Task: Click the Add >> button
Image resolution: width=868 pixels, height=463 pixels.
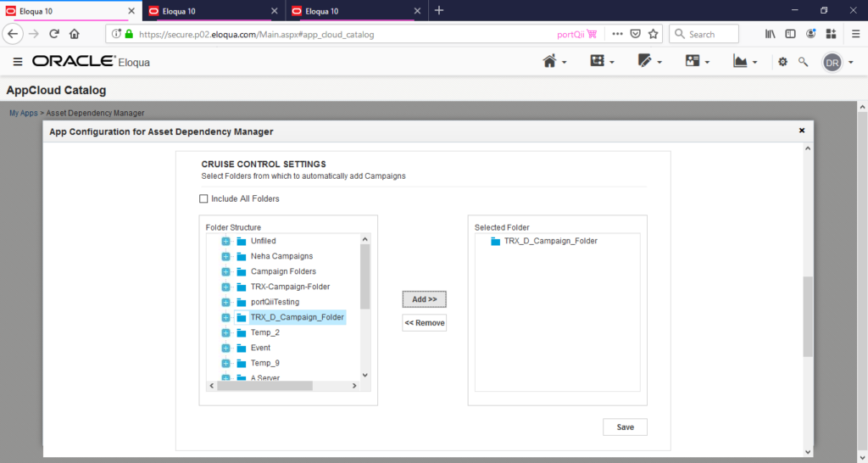Action: coord(424,299)
